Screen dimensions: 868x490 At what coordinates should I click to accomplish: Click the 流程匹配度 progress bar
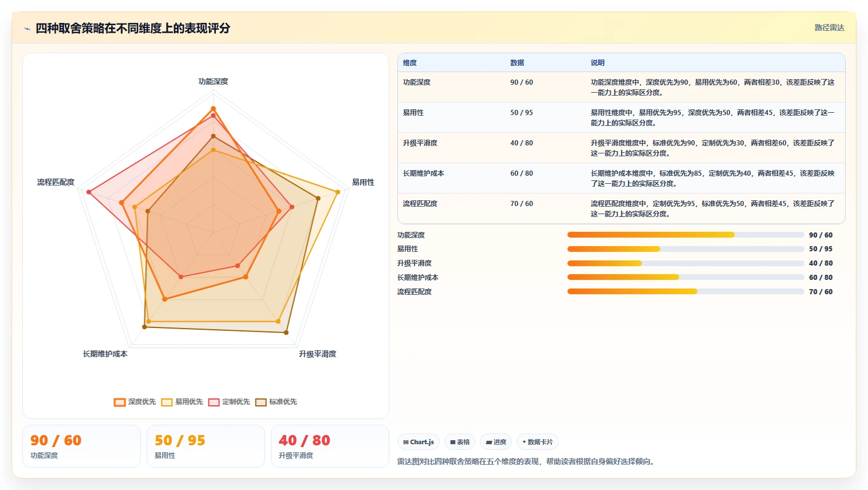pyautogui.click(x=686, y=291)
